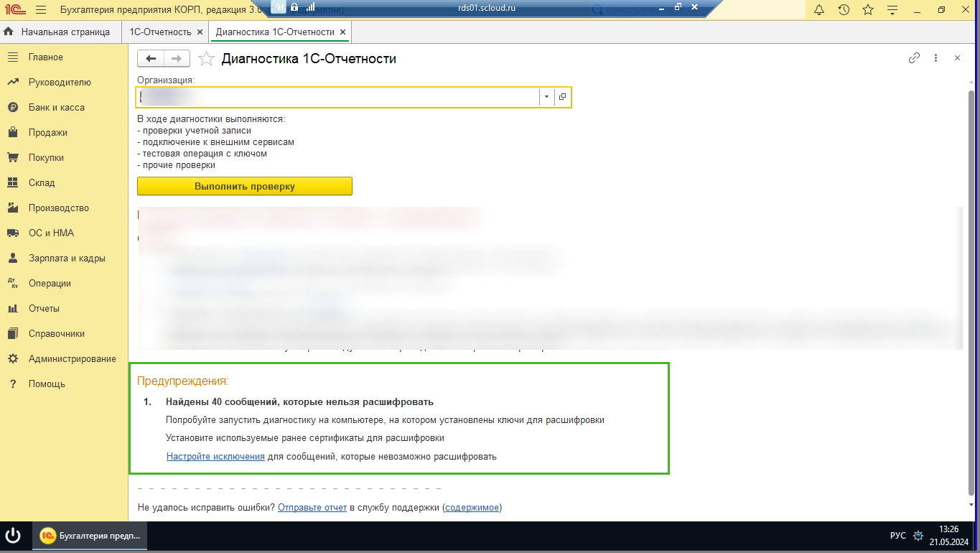Open the Зарплата и кадры section

[x=64, y=259]
